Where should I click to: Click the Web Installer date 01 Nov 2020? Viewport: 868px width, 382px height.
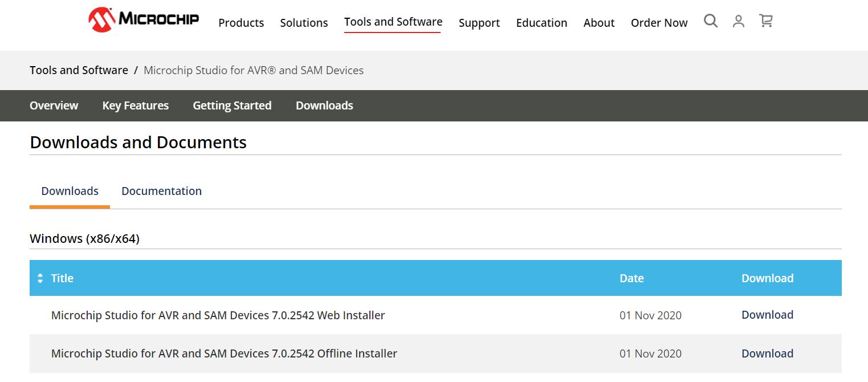tap(650, 315)
